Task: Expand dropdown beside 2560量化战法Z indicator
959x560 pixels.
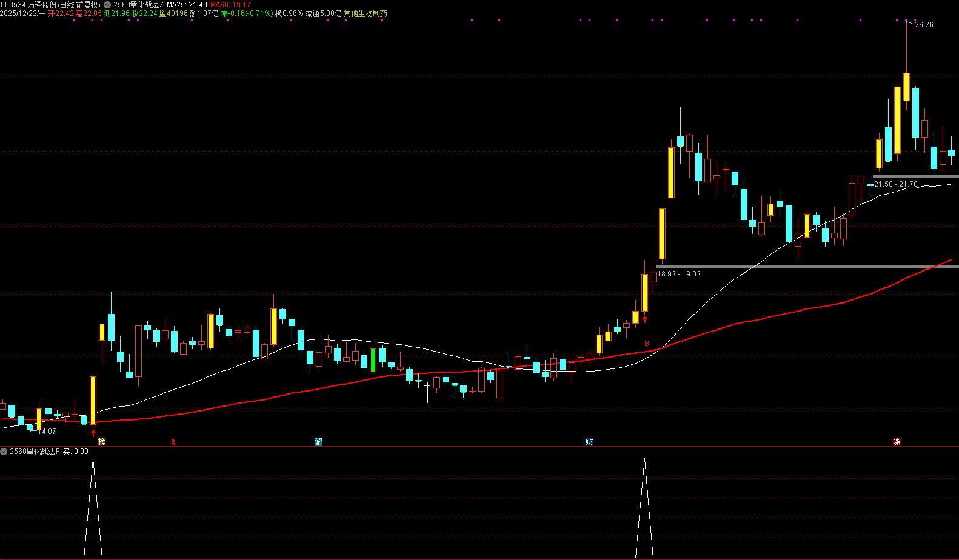Action: point(108,5)
